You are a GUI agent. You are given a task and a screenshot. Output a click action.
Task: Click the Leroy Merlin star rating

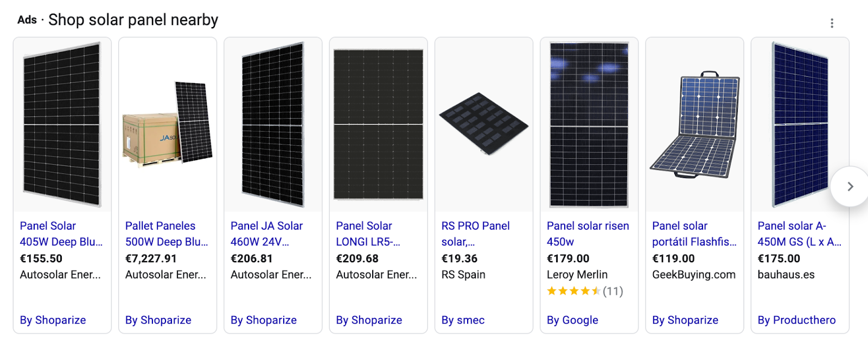tap(584, 291)
